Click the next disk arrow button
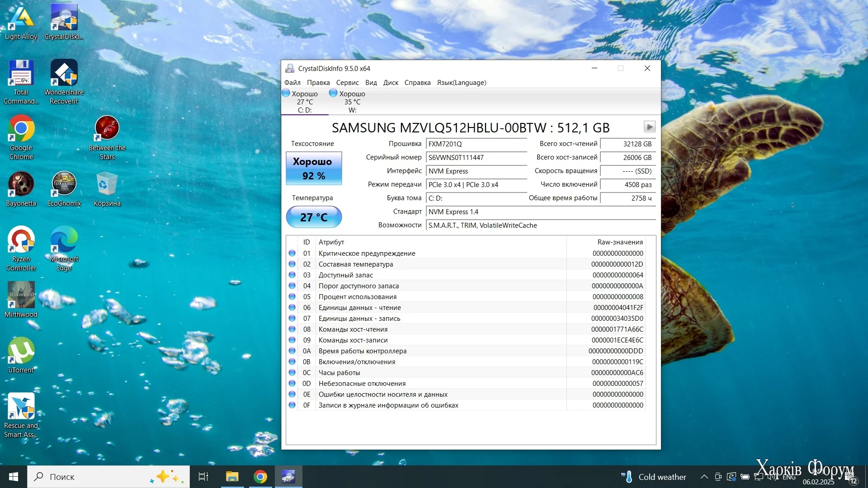This screenshot has height=488, width=868. point(649,127)
